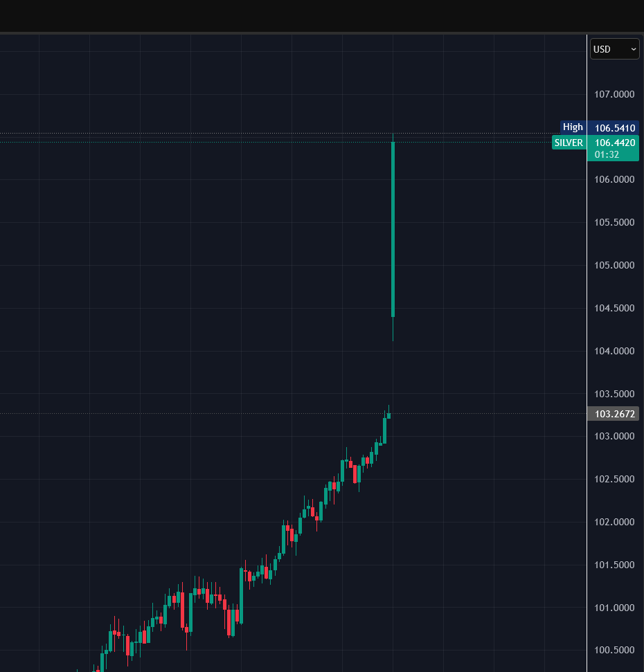Viewport: 644px width, 672px height.
Task: Select the SILVER symbol price tag
Action: coord(569,143)
